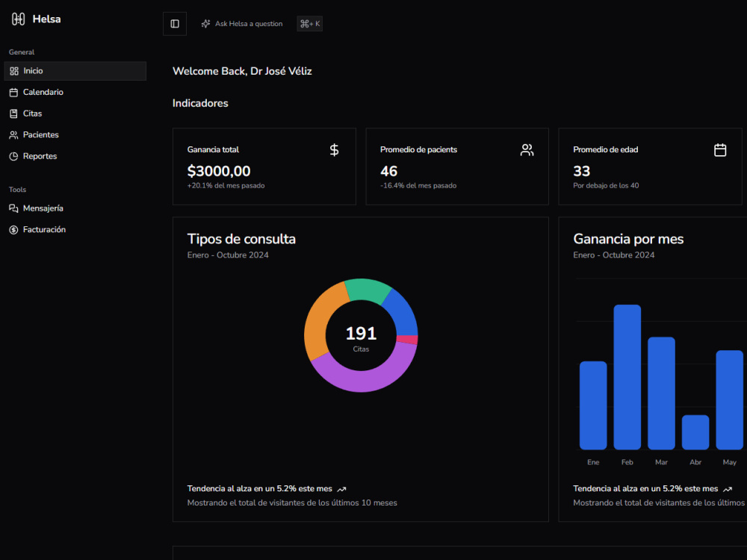Open Facturación tool
The width and height of the screenshot is (747, 560).
coord(75,230)
